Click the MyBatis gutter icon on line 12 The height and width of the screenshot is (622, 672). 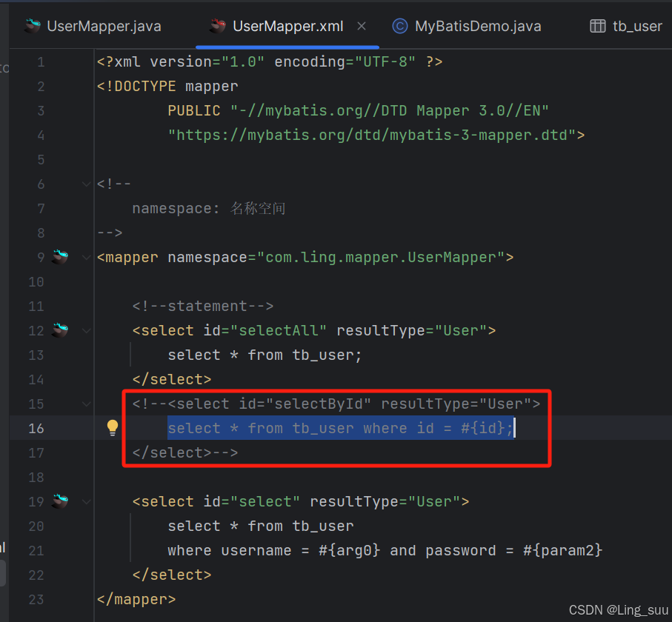tap(60, 330)
